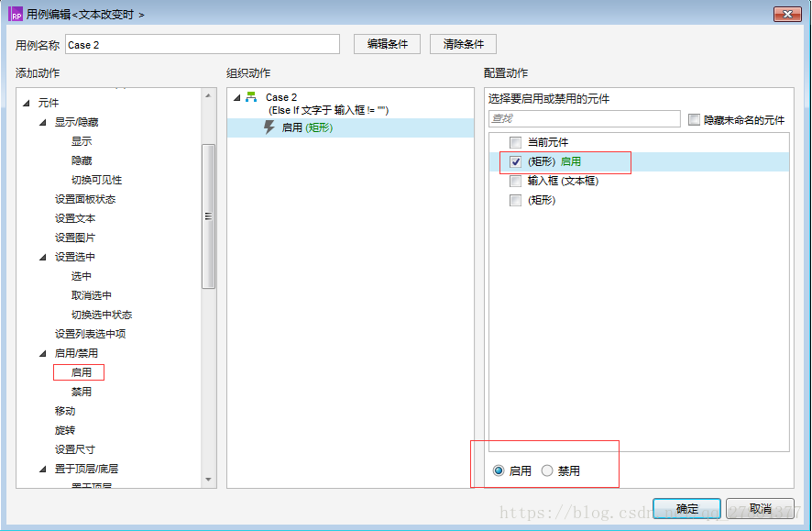Viewport: 812px width, 531px height.
Task: Uncheck the (矩形) 启用 checkbox
Action: click(515, 161)
